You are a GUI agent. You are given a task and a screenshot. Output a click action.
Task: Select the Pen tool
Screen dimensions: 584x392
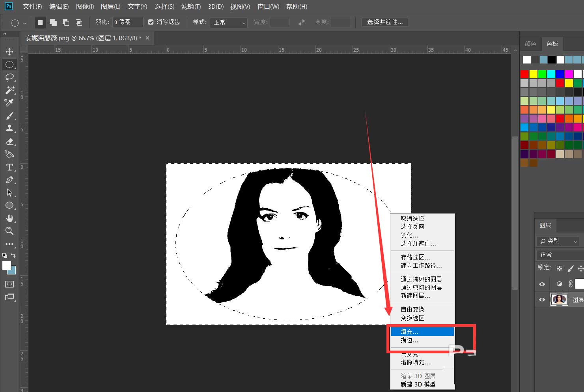pyautogui.click(x=9, y=180)
